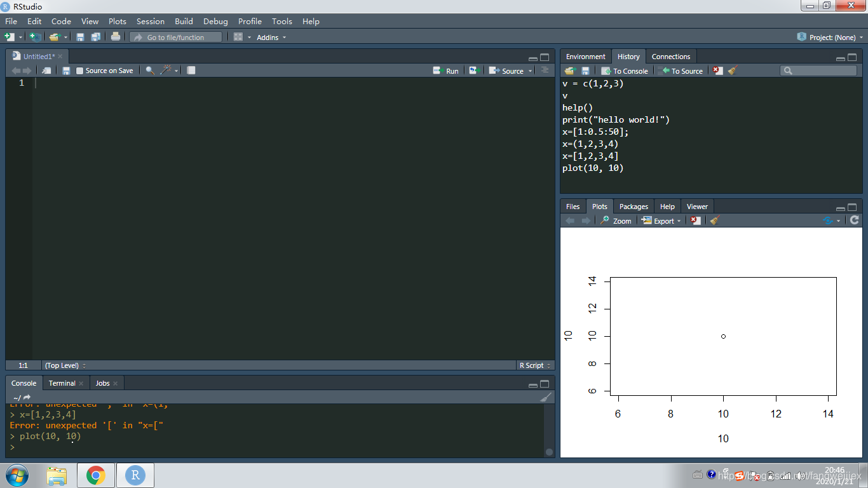Screen dimensions: 868x488
Task: Click the Source button
Action: pos(506,71)
